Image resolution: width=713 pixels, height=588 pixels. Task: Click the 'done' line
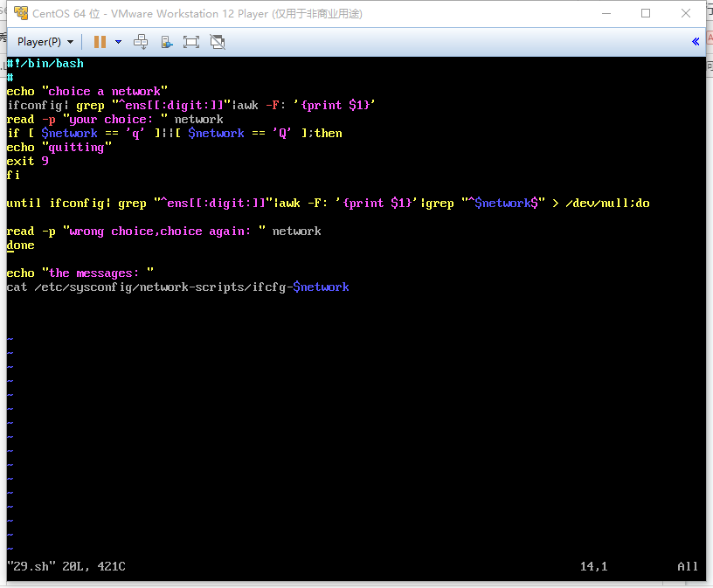pos(20,246)
